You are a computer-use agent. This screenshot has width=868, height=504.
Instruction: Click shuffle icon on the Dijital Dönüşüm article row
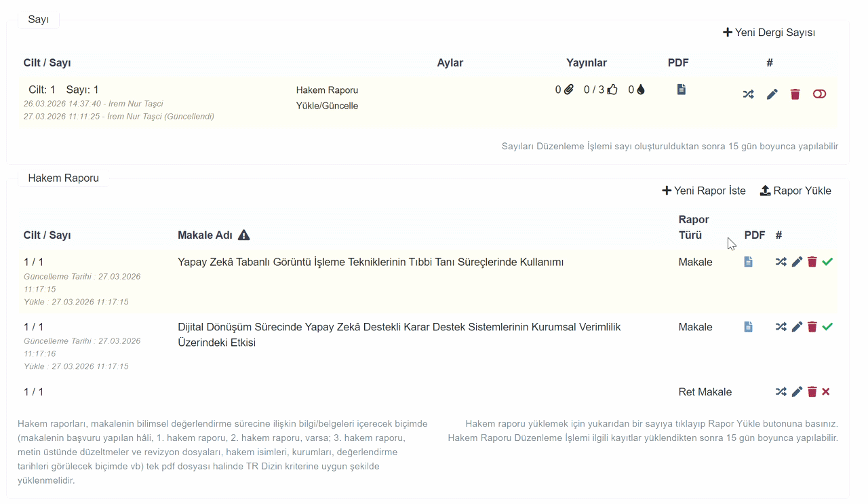[781, 327]
